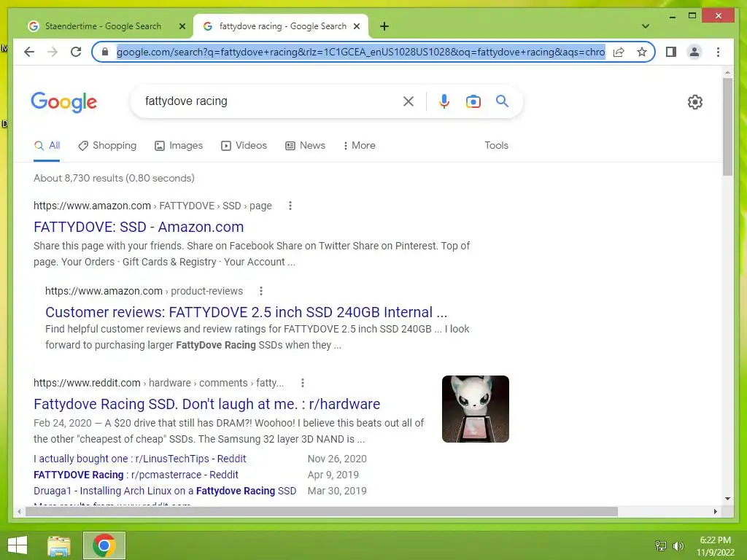View site information via padlock icon

[x=105, y=52]
